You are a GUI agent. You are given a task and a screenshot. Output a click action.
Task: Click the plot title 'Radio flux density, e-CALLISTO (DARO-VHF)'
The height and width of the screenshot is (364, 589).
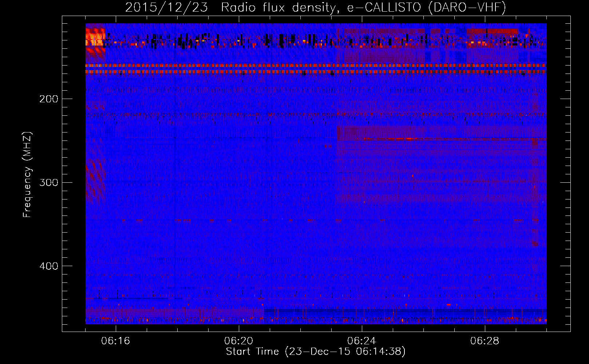[363, 8]
